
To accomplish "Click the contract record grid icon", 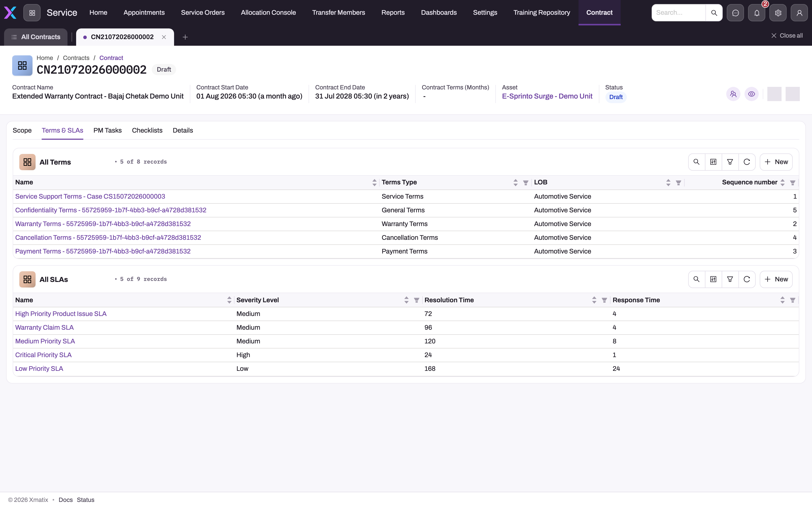I will [x=22, y=66].
